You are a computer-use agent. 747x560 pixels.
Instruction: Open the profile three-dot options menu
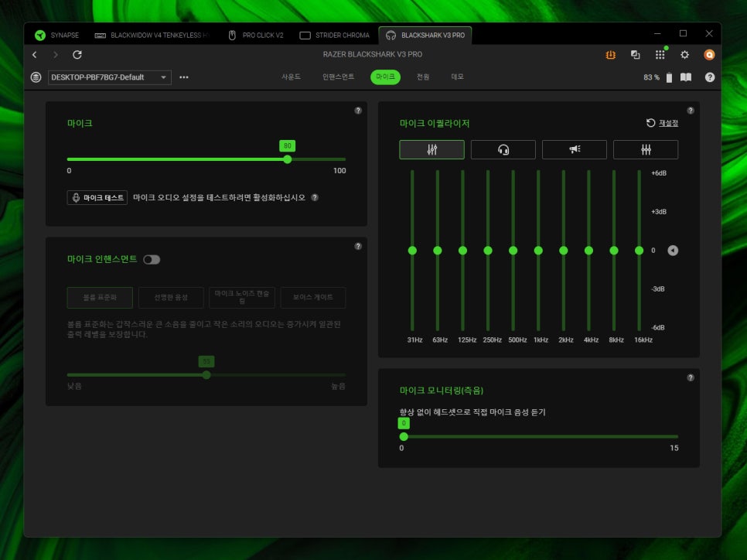click(184, 77)
